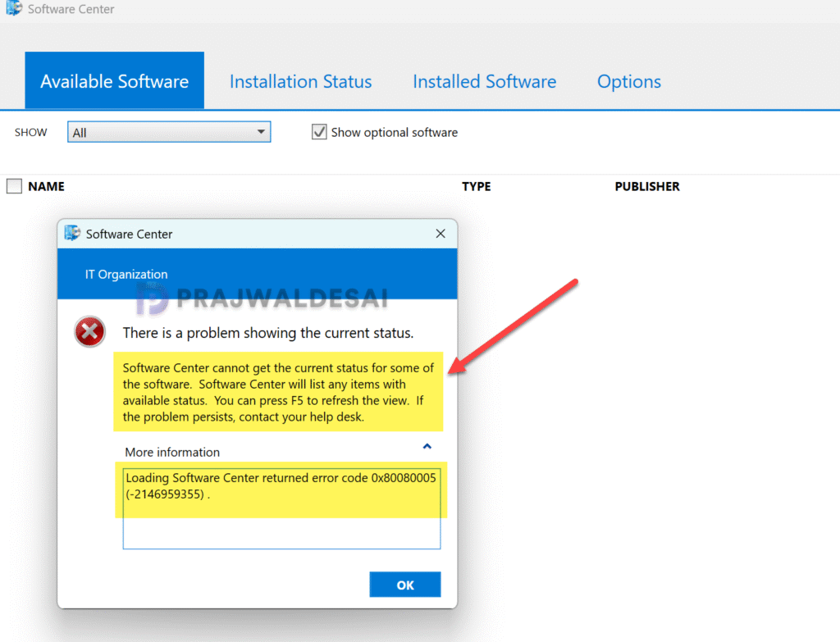Image resolution: width=840 pixels, height=642 pixels.
Task: Click inside the error code details box
Action: pos(282,508)
